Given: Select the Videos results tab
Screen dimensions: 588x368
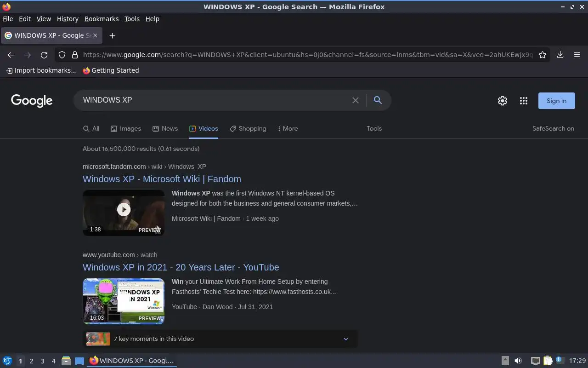Looking at the screenshot, I should [204, 129].
